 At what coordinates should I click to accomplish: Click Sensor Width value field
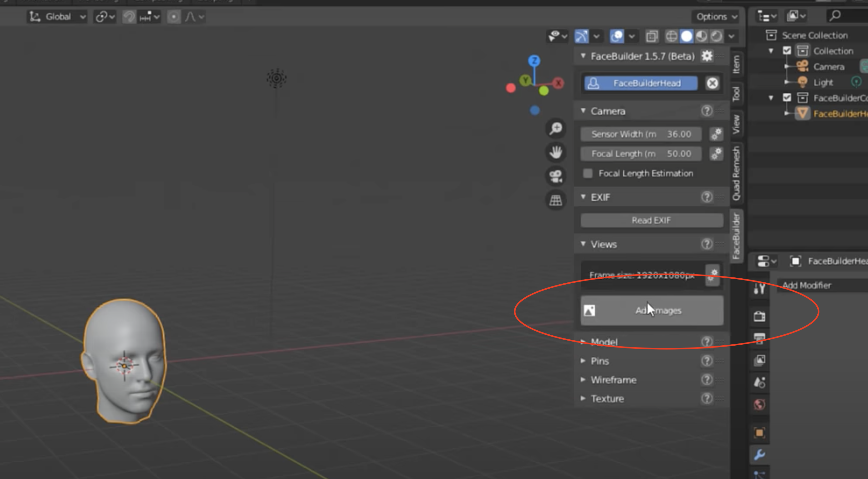(x=641, y=134)
